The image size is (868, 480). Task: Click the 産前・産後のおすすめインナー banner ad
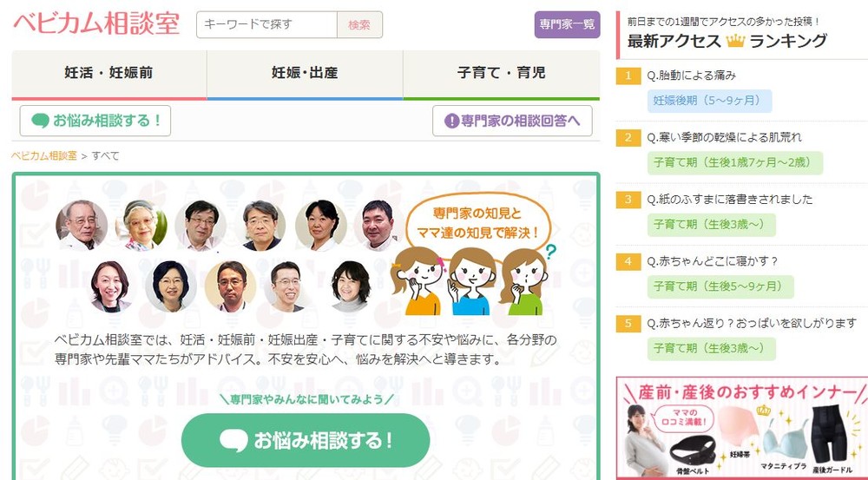click(x=742, y=428)
